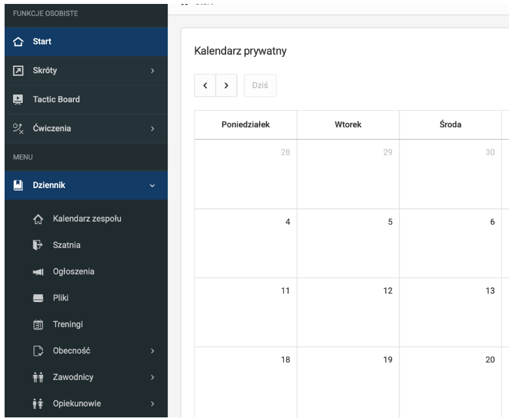Click the Treningi calendar icon
The width and height of the screenshot is (509, 420).
[38, 324]
